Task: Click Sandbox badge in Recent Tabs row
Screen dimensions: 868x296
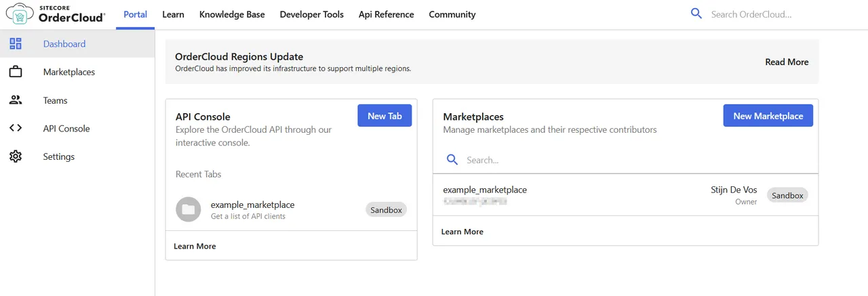Action: click(387, 210)
